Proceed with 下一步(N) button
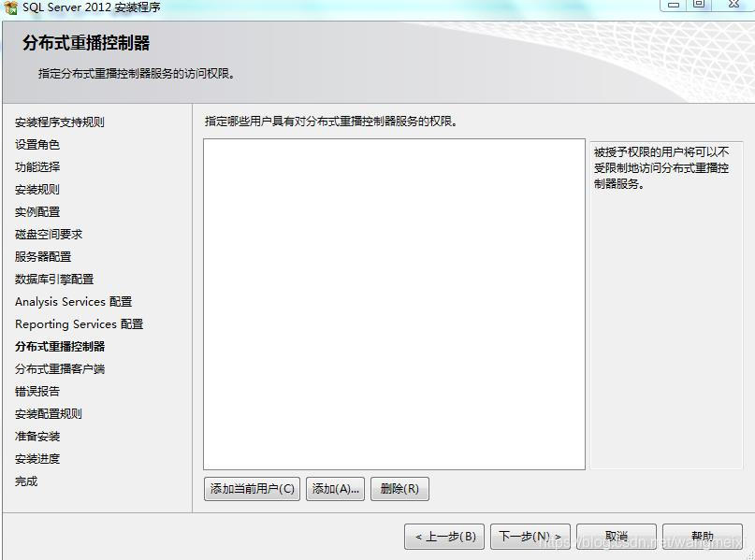This screenshot has height=560, width=755. click(530, 537)
